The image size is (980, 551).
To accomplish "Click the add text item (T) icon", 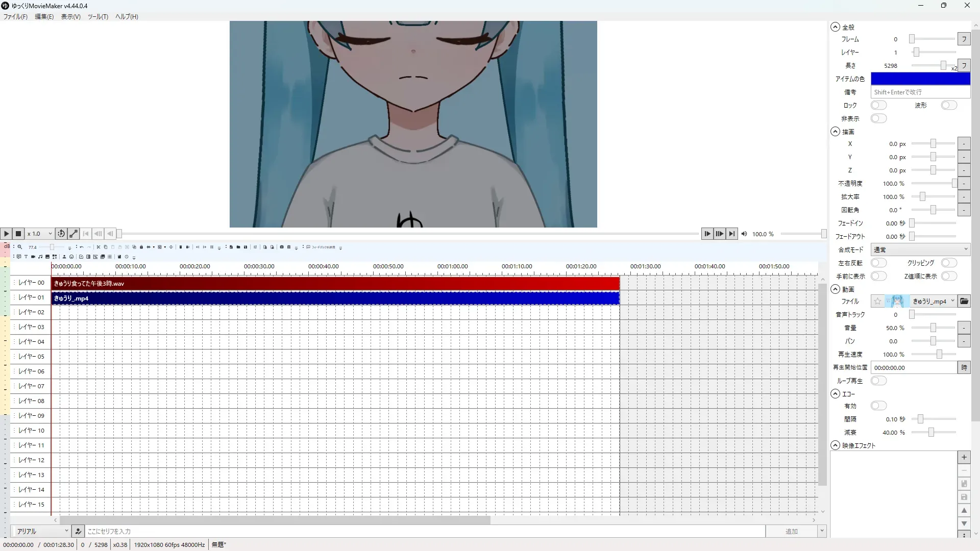I will click(x=26, y=257).
